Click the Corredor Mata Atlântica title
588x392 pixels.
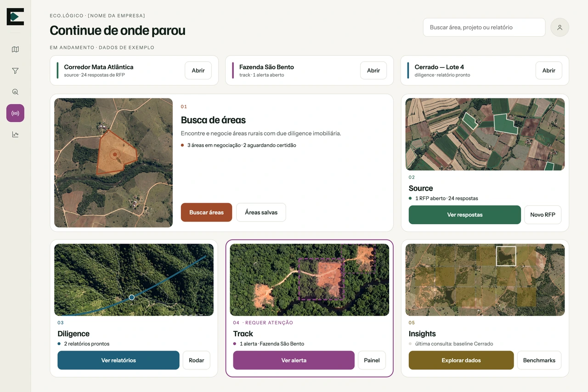pos(99,67)
